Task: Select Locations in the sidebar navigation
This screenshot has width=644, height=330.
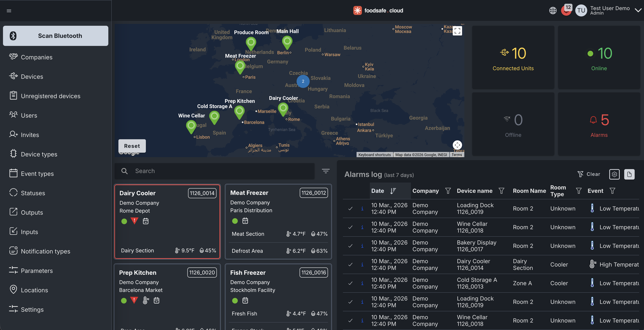Action: pos(34,290)
